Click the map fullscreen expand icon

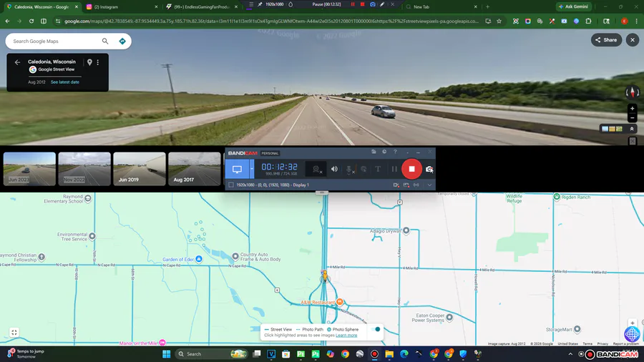pyautogui.click(x=14, y=333)
